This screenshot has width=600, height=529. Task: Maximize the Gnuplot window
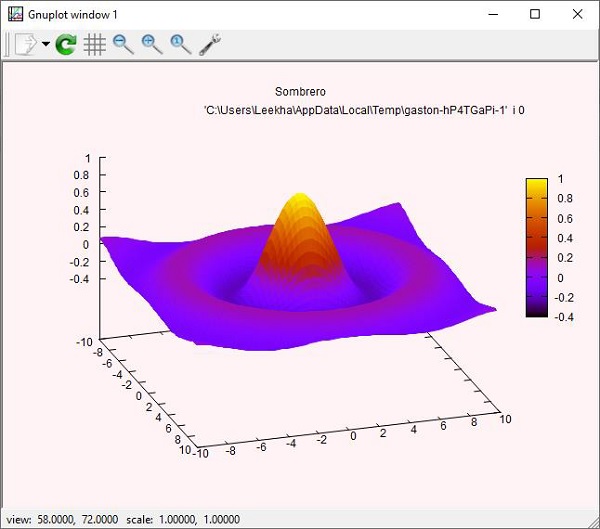point(535,14)
